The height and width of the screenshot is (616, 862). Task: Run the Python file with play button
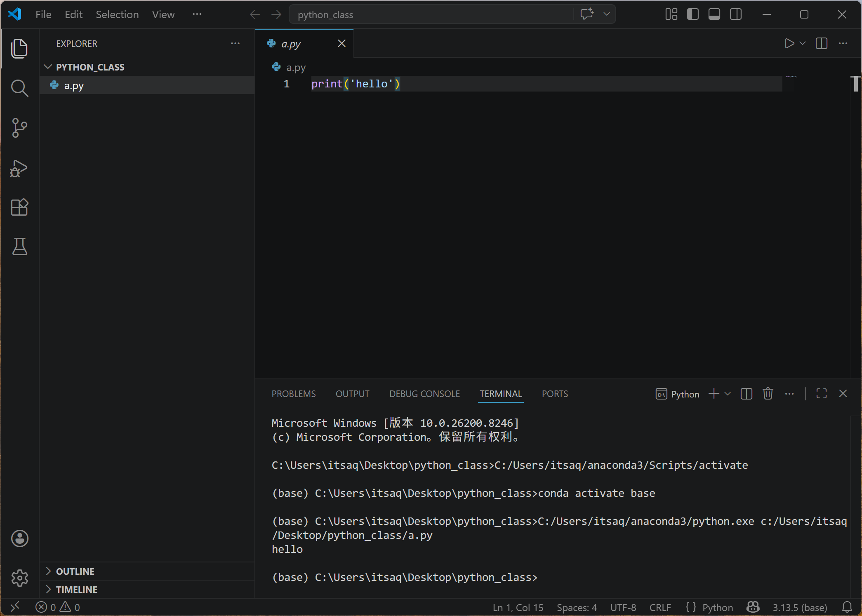point(789,43)
